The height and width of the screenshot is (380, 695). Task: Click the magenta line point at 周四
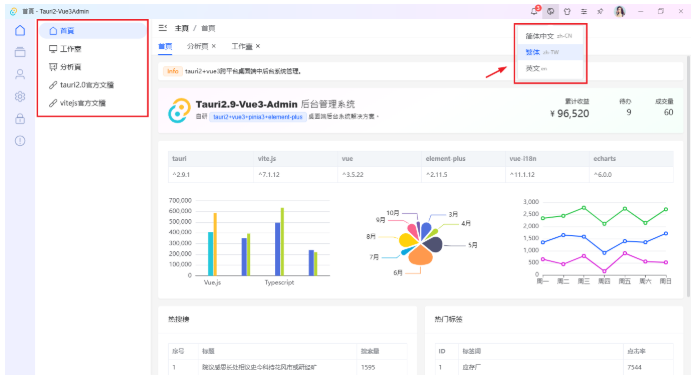point(604,270)
